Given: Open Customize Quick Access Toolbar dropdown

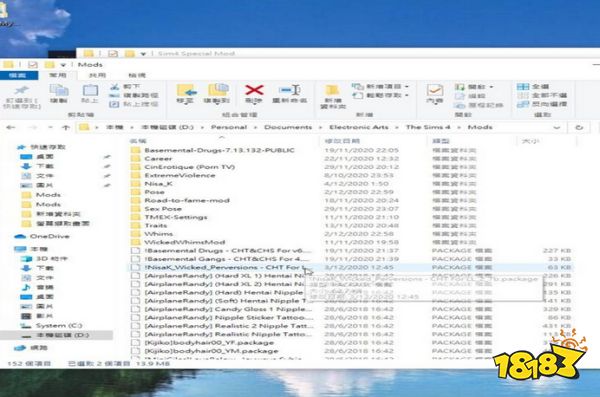Looking at the screenshot, I should coord(63,65).
